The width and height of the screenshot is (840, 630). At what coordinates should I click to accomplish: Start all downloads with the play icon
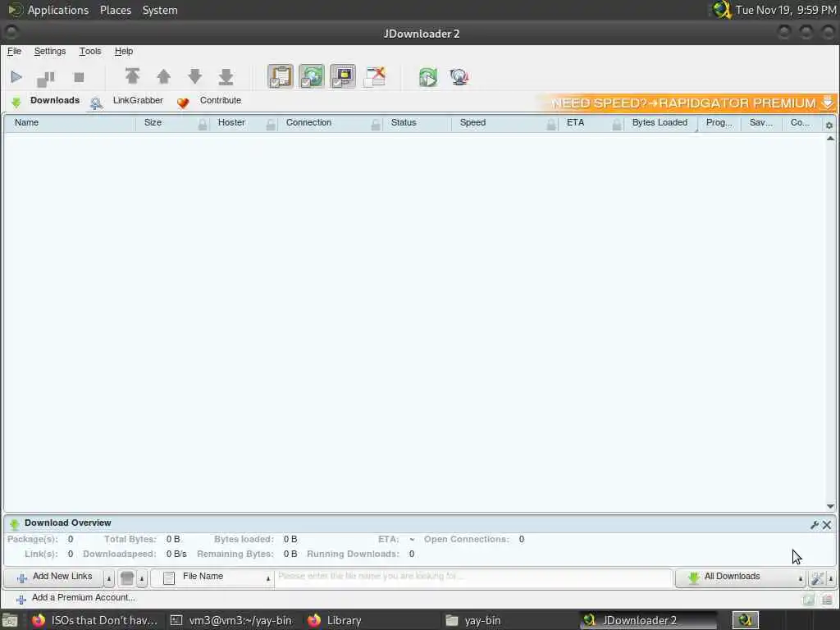click(x=16, y=77)
